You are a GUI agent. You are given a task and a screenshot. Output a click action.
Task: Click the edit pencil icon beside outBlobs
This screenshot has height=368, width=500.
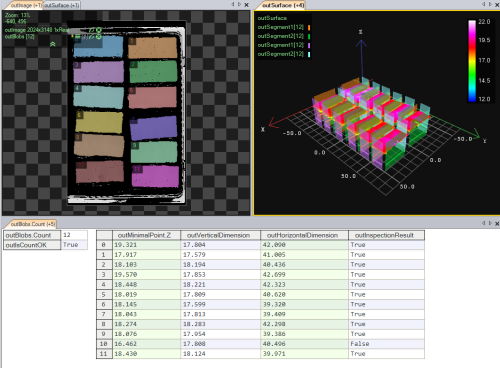(92, 37)
